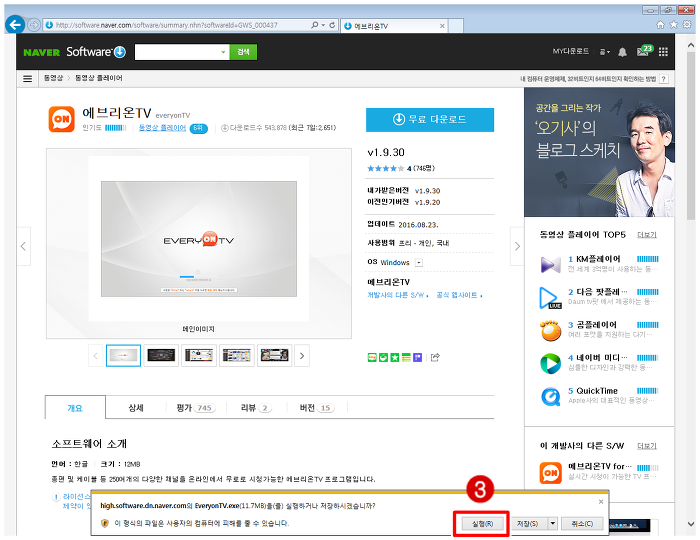Click the green star bookmark share icon
This screenshot has height=540, width=700.
395,357
